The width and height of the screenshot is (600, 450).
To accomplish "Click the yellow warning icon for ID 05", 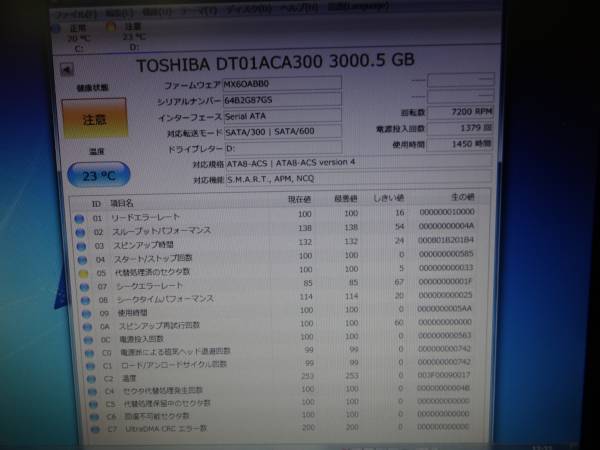I will (83, 273).
